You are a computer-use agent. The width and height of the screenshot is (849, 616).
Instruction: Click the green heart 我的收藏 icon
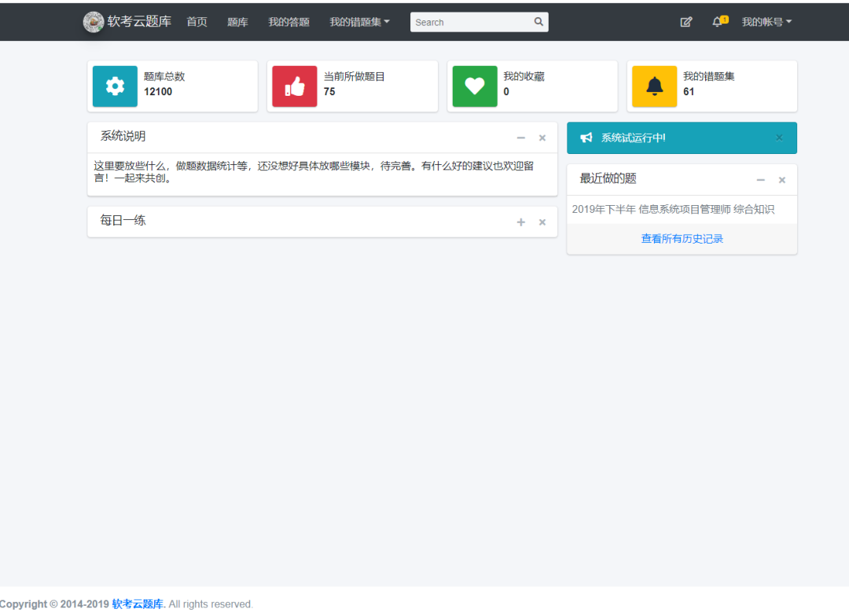[475, 86]
